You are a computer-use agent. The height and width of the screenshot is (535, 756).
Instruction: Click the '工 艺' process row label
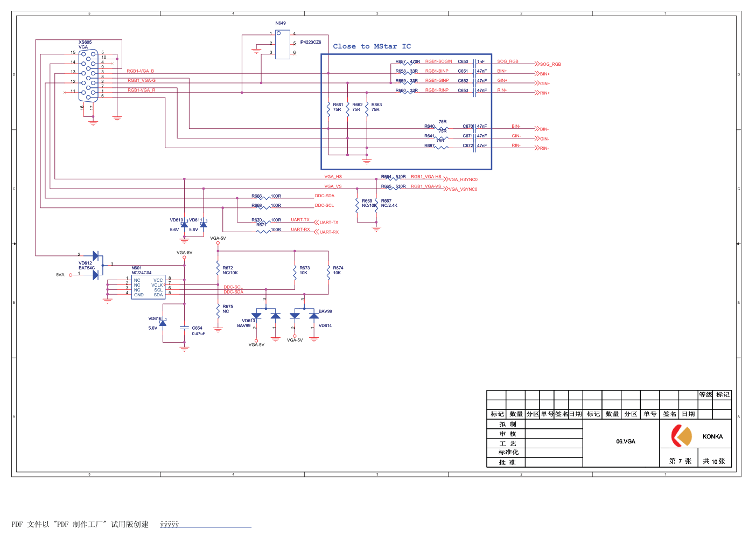(508, 443)
